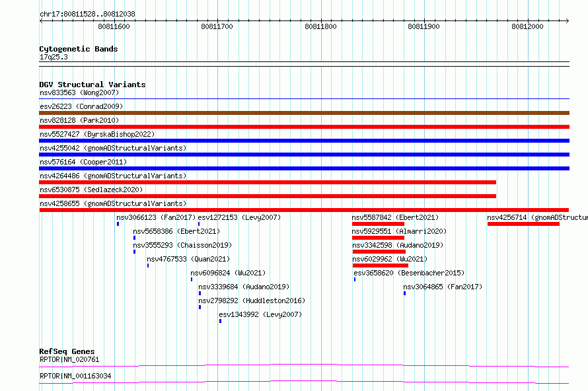Open esv3658620 (Besenbacher2015) label
The width and height of the screenshot is (588, 391).
click(409, 273)
